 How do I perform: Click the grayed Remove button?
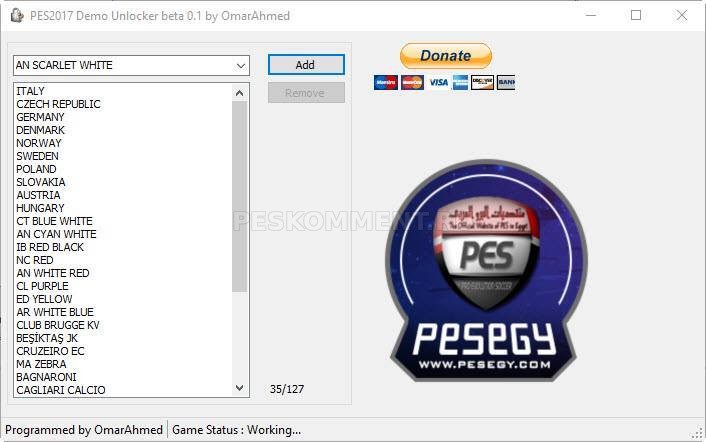click(x=306, y=93)
